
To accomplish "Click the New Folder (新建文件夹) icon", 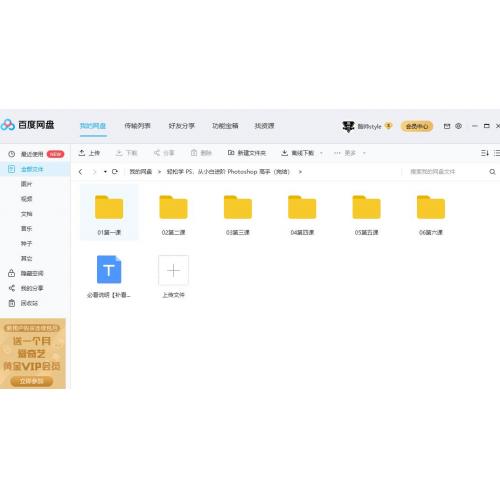I will click(231, 153).
